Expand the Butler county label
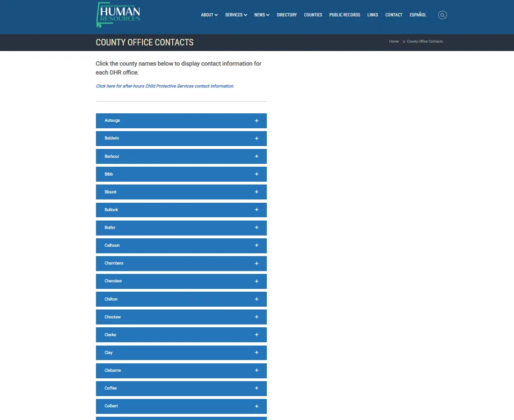This screenshot has height=420, width=514. tap(110, 228)
